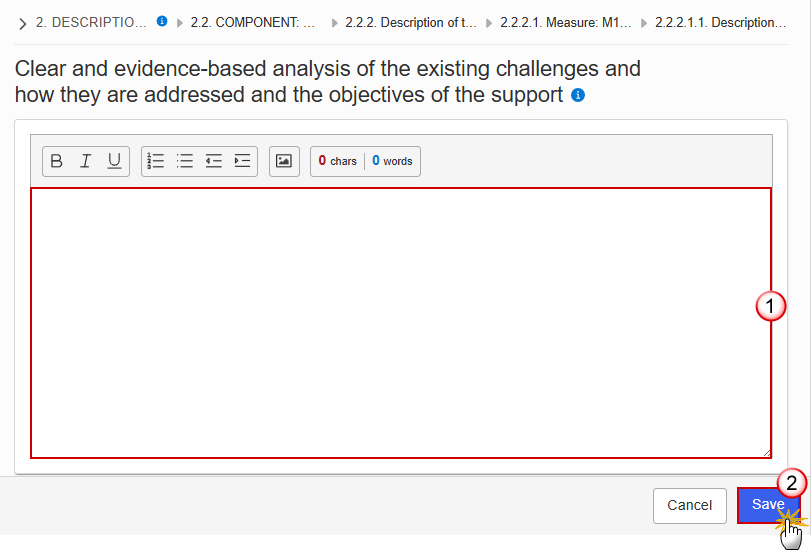Save the entered analysis text
The image size is (812, 552).
[768, 505]
